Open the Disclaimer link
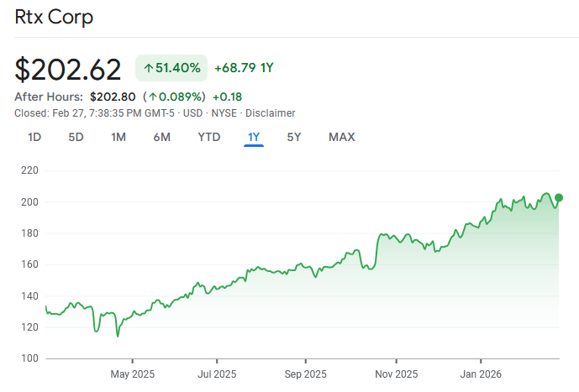This screenshot has width=579, height=392. click(x=271, y=113)
